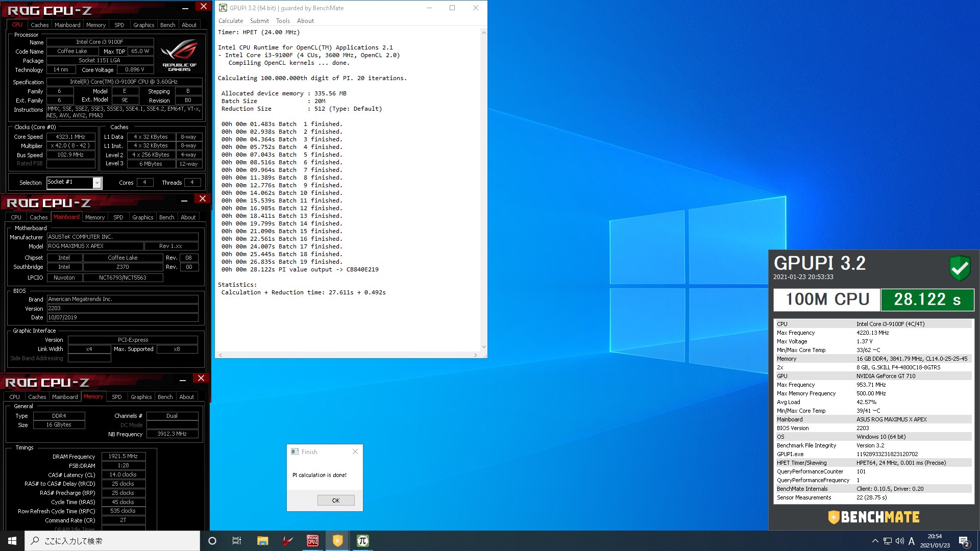The image size is (980, 551).
Task: Open CPU tab in middle CPU-Z window
Action: point(16,217)
